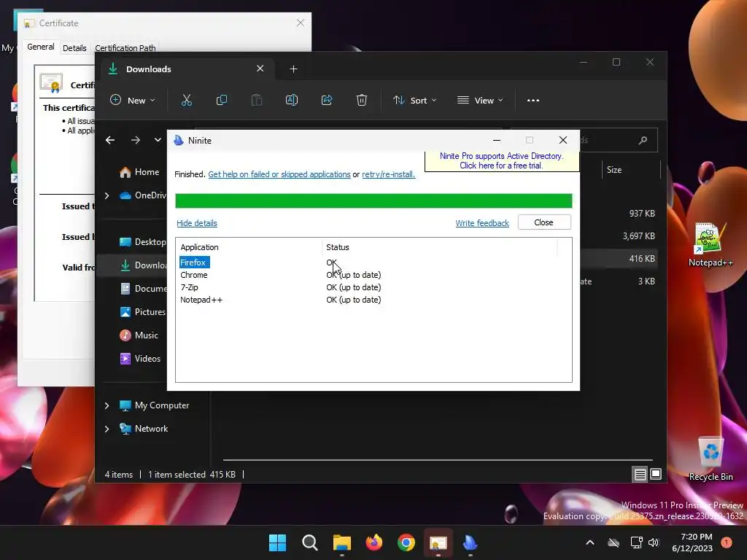Open File Explorer from the taskbar
The height and width of the screenshot is (560, 747).
342,542
